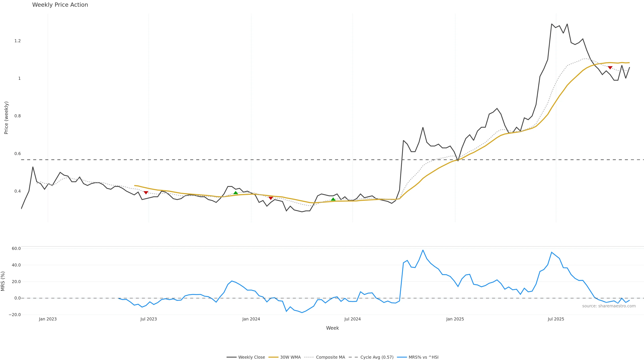Click the Jul 2025 x-axis tick label
This screenshot has width=644, height=362.
(556, 319)
